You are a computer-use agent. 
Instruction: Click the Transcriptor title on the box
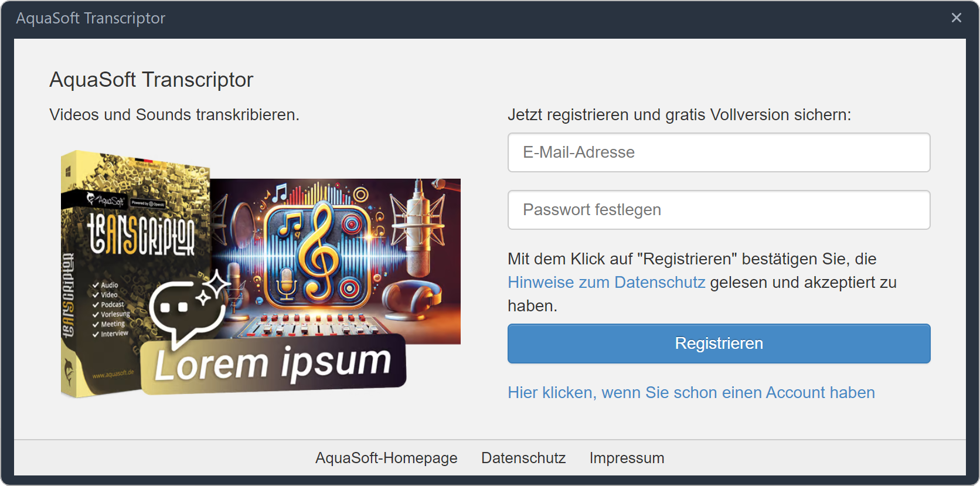coord(141,234)
